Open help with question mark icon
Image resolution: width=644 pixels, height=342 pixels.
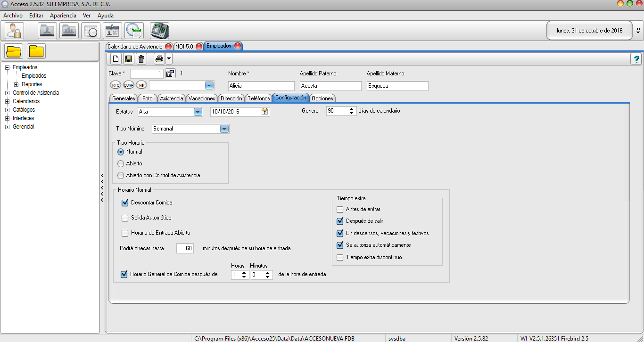coord(636,59)
